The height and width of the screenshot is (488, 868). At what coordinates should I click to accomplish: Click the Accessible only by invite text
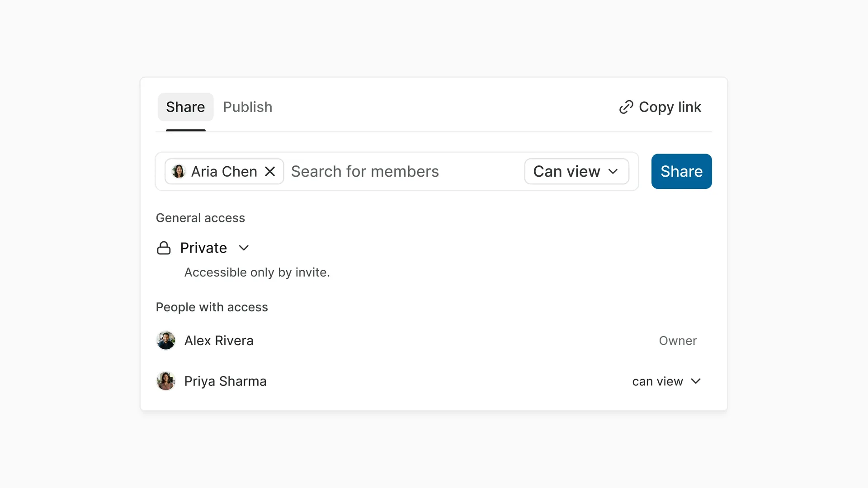(x=257, y=272)
